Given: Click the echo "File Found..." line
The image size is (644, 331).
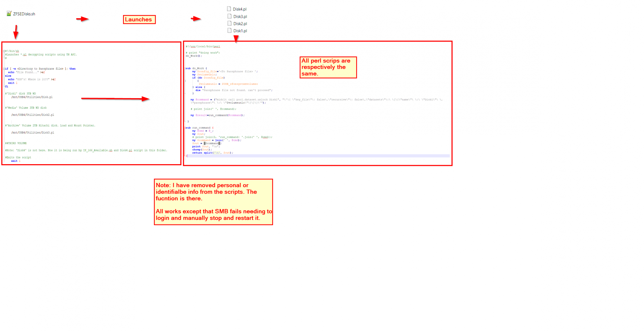Looking at the screenshot, I should click(x=26, y=72).
